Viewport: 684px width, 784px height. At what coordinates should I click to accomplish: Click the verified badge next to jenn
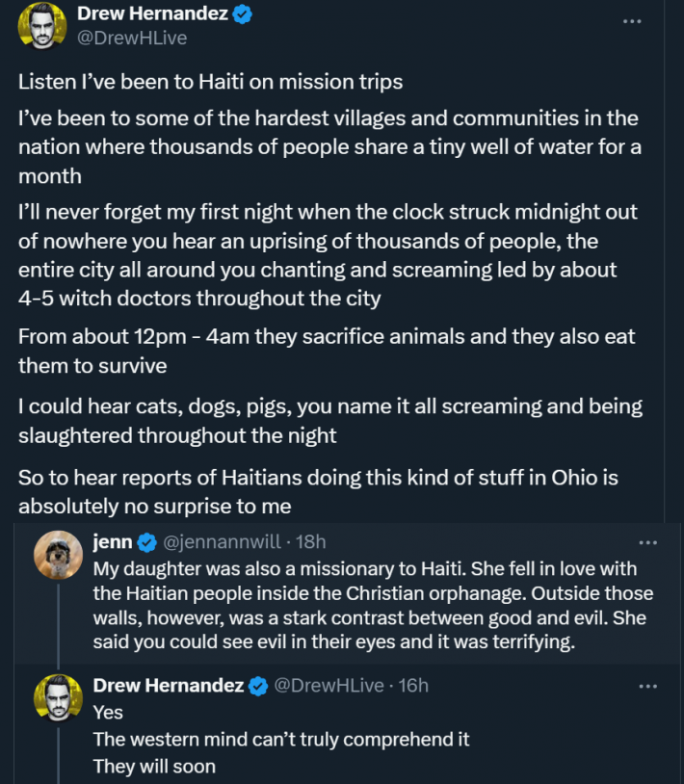(x=146, y=542)
